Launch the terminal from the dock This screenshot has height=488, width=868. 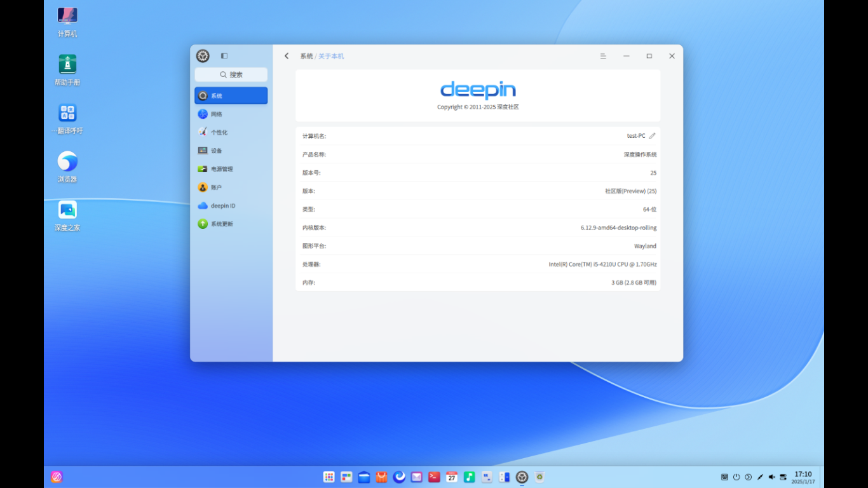click(x=434, y=477)
